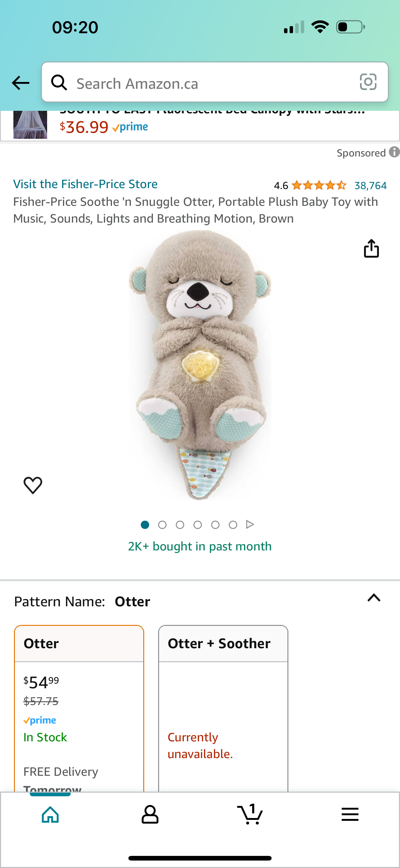
Task: Tap the share icon beside product image
Action: [x=371, y=248]
